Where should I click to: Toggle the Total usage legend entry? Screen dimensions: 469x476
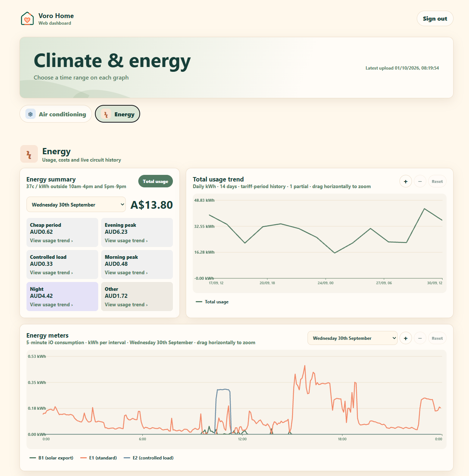[212, 302]
